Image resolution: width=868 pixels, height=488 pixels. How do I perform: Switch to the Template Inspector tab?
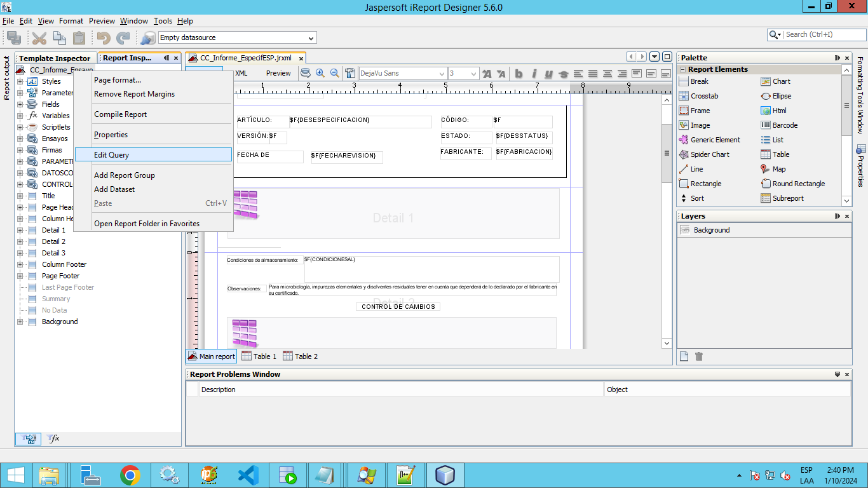click(x=55, y=58)
